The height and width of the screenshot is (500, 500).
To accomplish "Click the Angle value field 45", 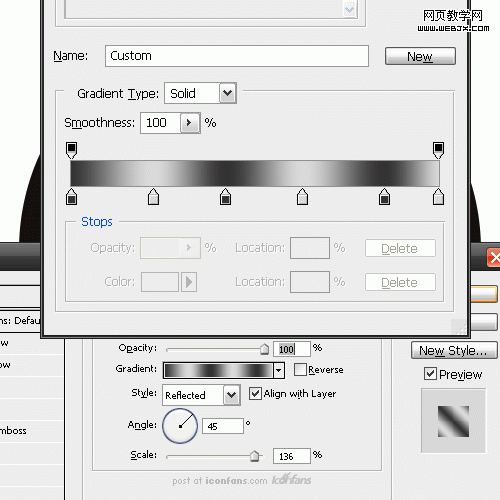I will pyautogui.click(x=223, y=426).
